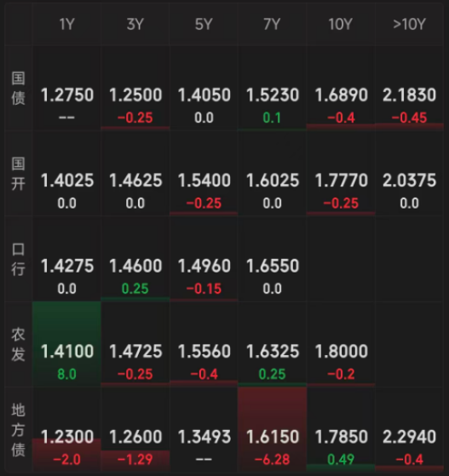Click the 国开 row label
The height and width of the screenshot is (476, 449).
18,174
